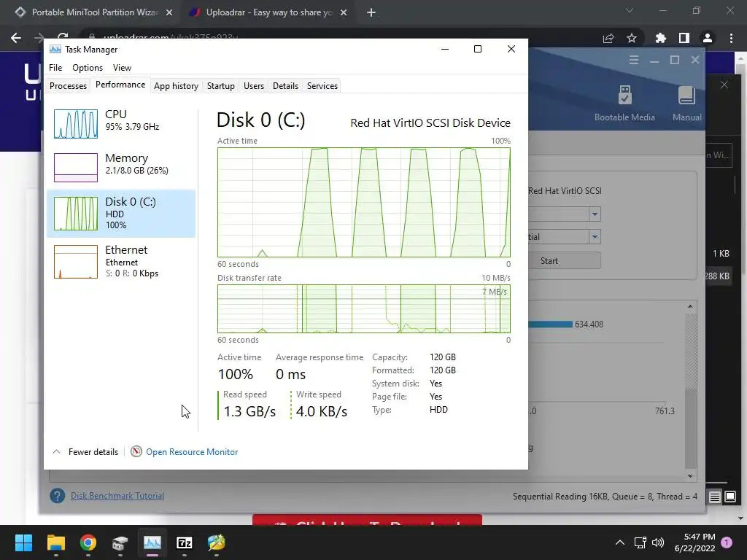Open the Chrome profile icon
Viewport: 747px width, 560px height.
tap(708, 38)
